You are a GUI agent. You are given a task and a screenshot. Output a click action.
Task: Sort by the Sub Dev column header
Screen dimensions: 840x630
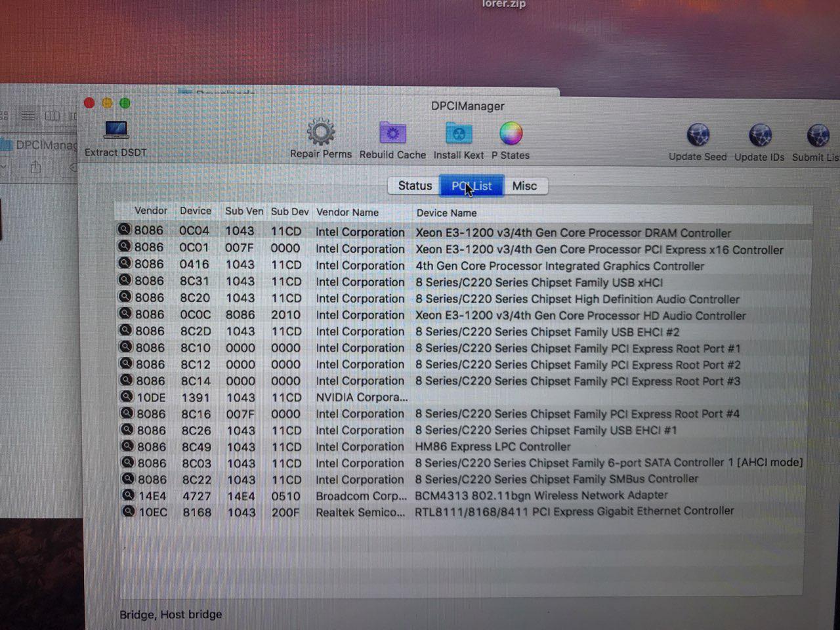[289, 211]
